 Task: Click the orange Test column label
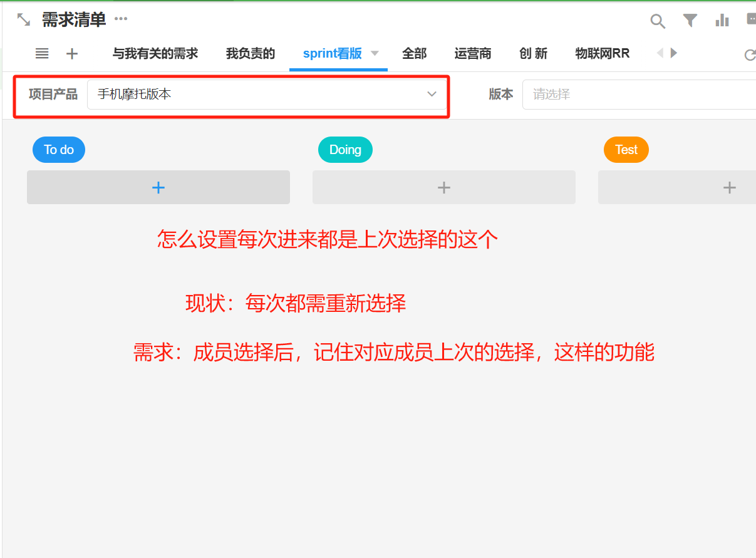point(626,150)
